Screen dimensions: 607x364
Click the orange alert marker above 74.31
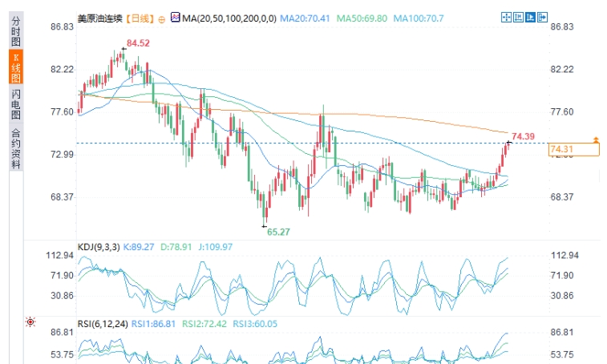(596, 140)
